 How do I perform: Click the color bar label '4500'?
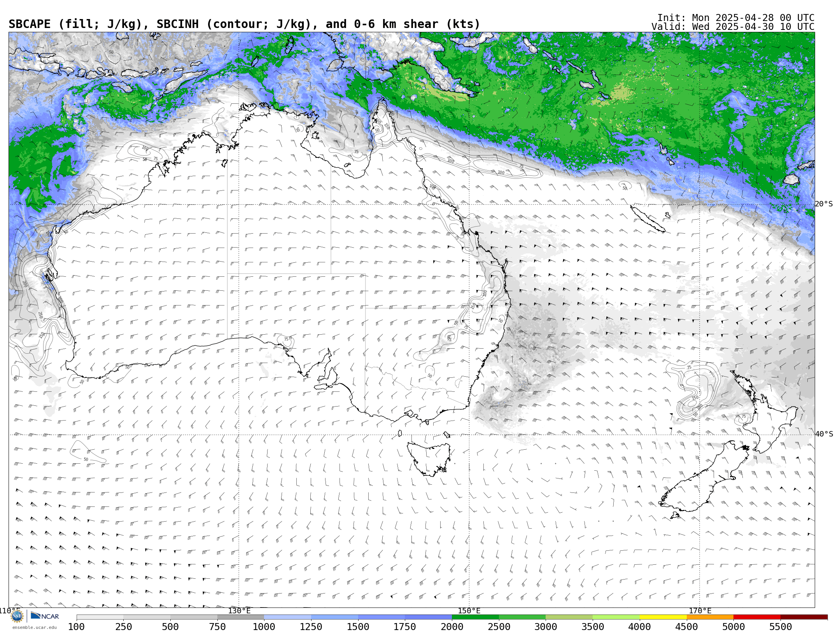click(x=687, y=627)
